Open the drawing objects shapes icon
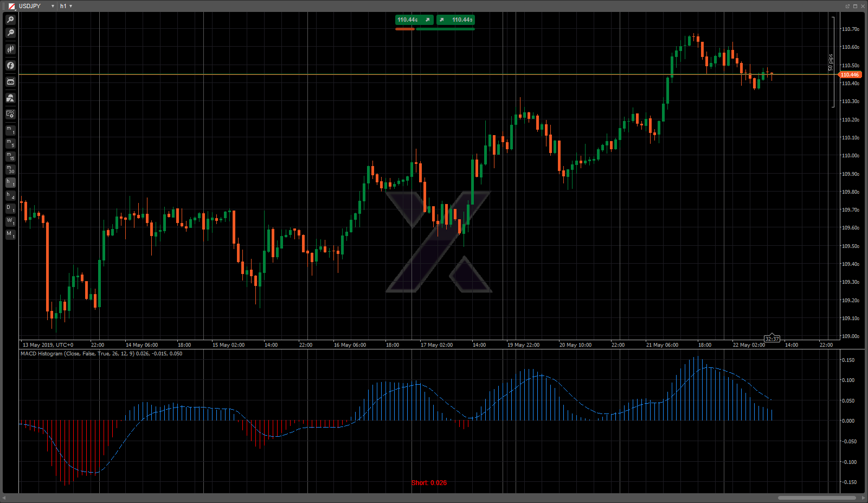This screenshot has height=503, width=868. 10,98
